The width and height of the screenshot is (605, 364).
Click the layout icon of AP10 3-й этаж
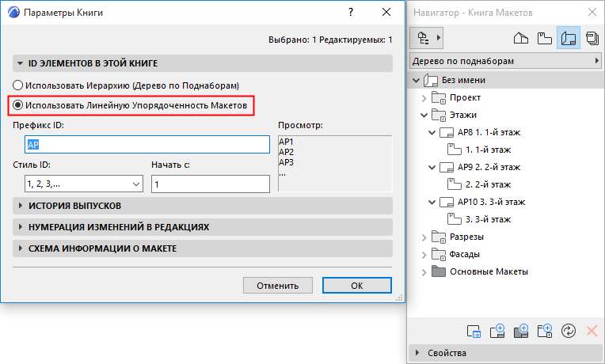(x=447, y=202)
